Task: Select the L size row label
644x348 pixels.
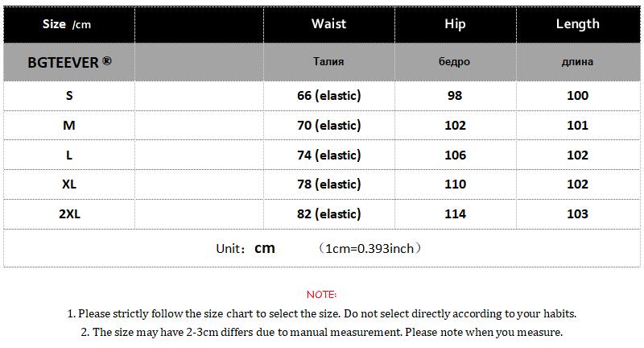Action: pyautogui.click(x=68, y=155)
